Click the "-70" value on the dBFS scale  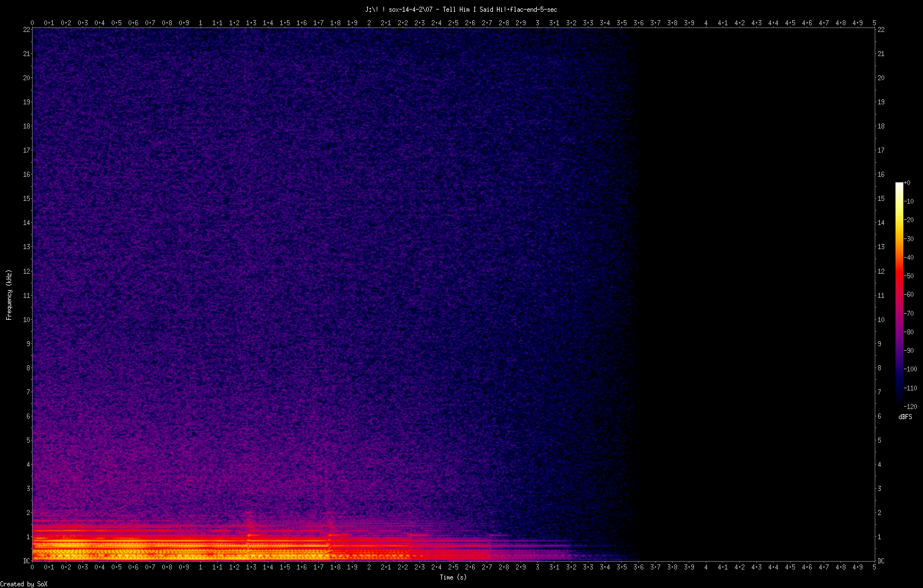[x=909, y=314]
